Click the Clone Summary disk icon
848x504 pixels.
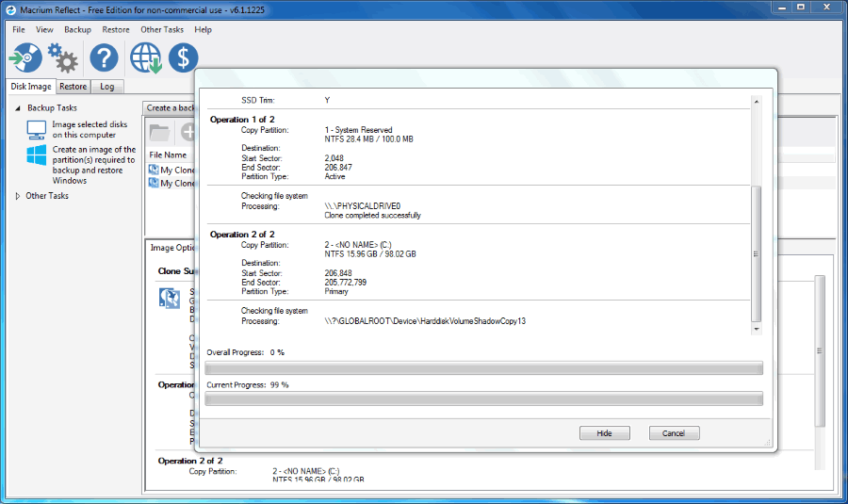click(x=170, y=298)
